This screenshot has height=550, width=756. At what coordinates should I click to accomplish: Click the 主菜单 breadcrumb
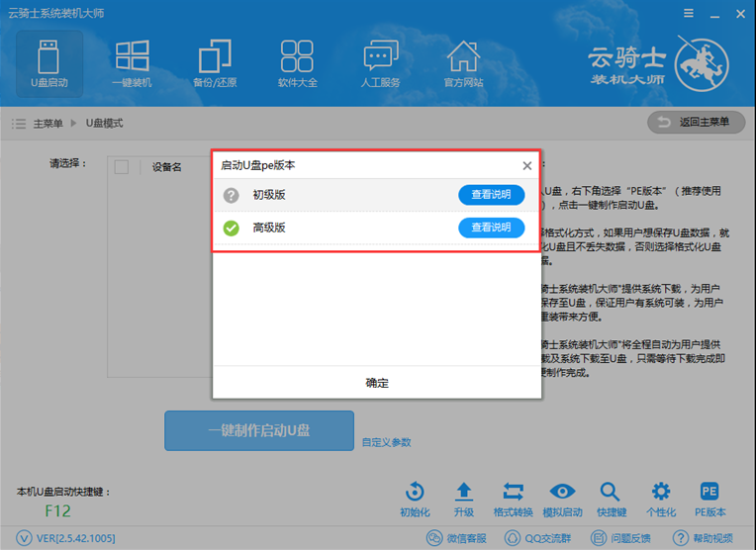pyautogui.click(x=47, y=124)
